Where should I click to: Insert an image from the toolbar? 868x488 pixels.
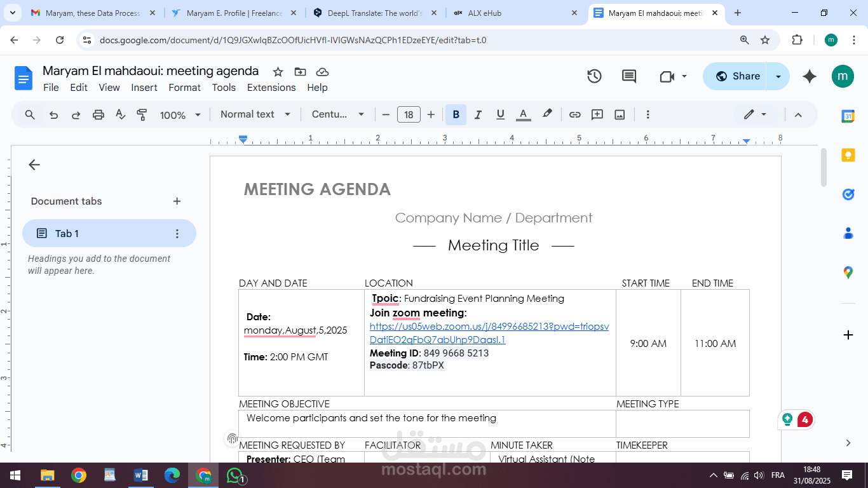pyautogui.click(x=620, y=115)
